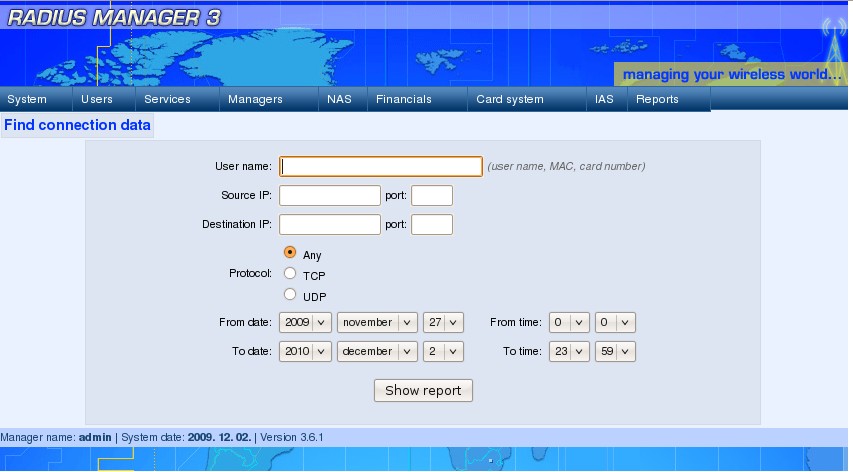
Task: Open the Financials menu
Action: [417, 99]
